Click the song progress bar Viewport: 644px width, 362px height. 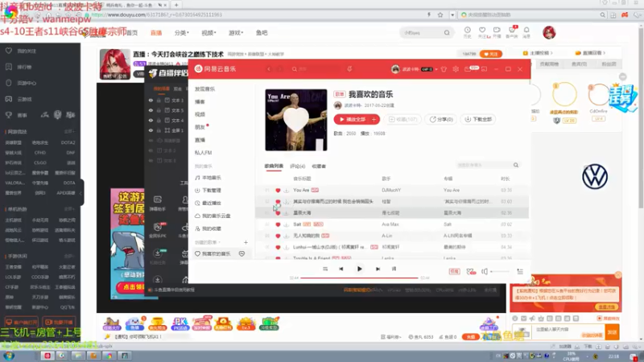359,278
